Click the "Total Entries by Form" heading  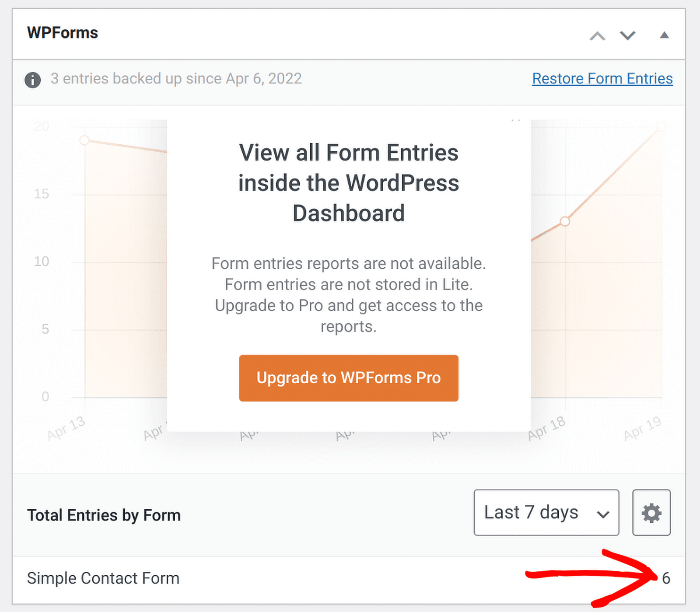click(104, 515)
